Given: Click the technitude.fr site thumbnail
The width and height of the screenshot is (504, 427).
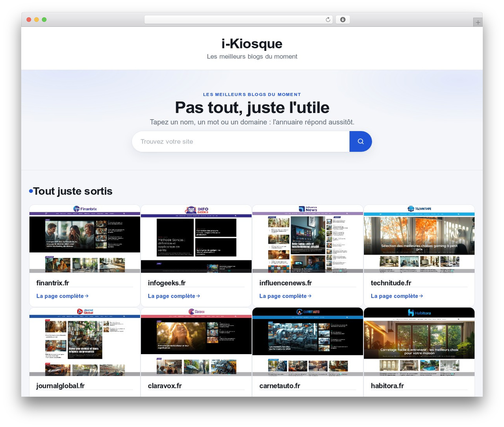Looking at the screenshot, I should click(419, 239).
